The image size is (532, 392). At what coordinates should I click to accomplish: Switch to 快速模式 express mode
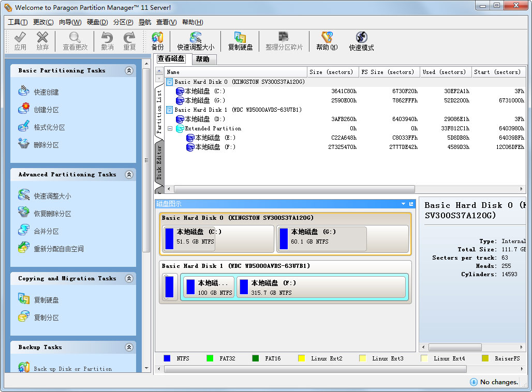pos(361,41)
